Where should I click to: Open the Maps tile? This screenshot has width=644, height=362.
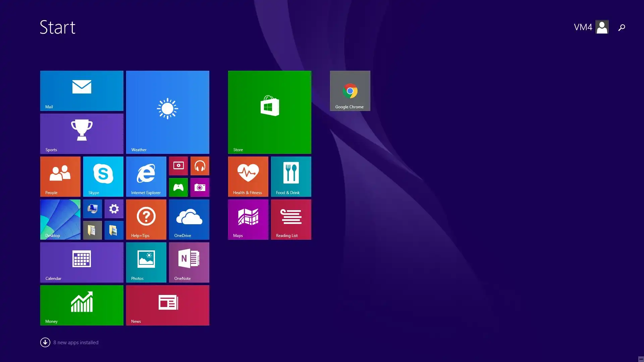[248, 219]
